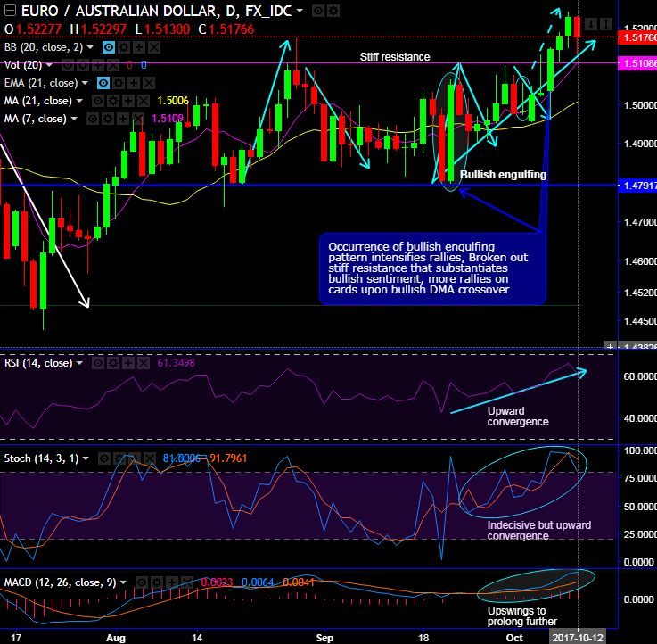Remove the BB indicator with its X icon

click(x=154, y=47)
